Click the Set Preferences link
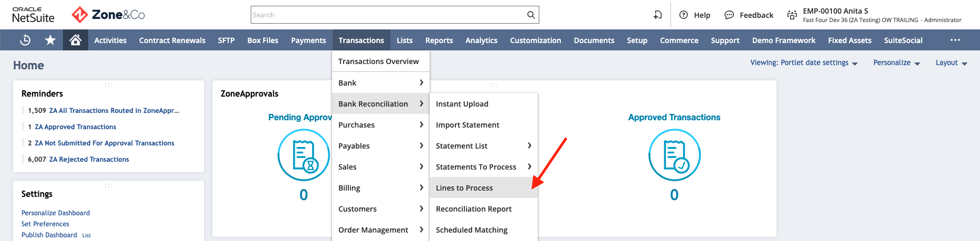Image resolution: width=980 pixels, height=241 pixels. [45, 224]
